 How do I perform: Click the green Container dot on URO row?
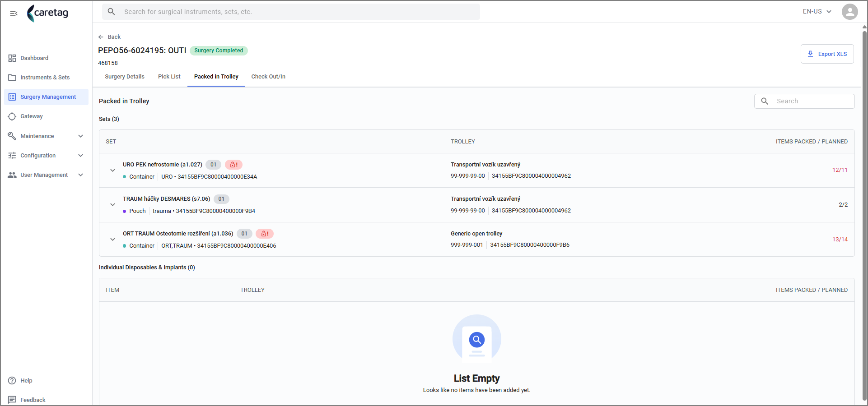[125, 177]
